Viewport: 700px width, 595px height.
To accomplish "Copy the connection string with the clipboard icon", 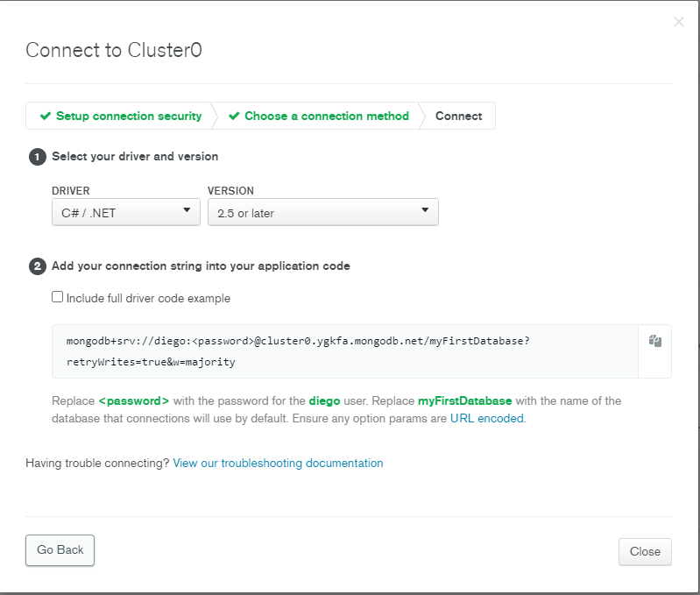I will tap(655, 341).
